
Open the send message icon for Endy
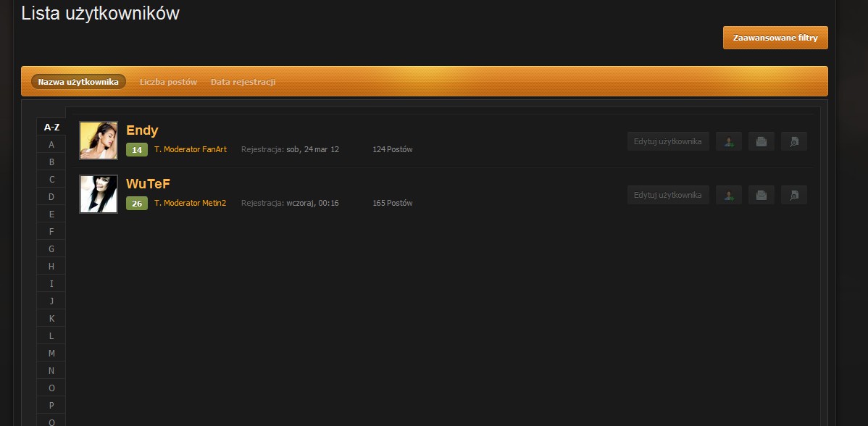pyautogui.click(x=761, y=141)
